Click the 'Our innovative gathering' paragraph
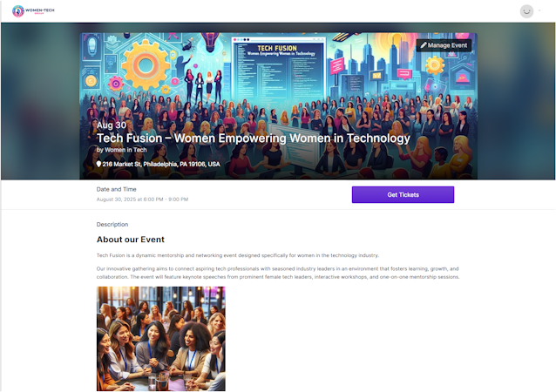 278,273
